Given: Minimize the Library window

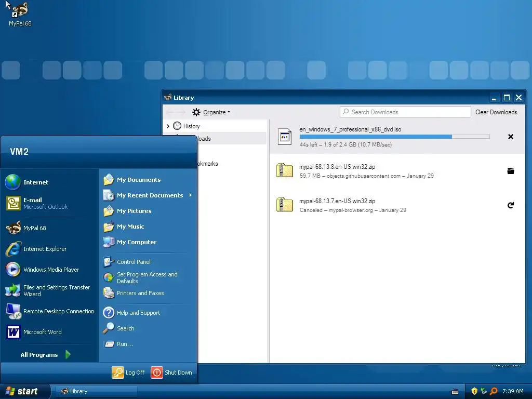Looking at the screenshot, I should pyautogui.click(x=494, y=98).
